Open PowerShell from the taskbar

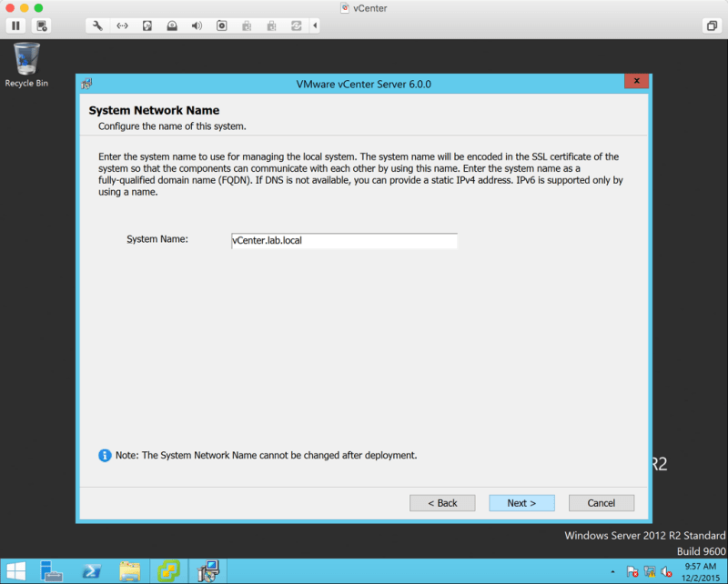(91, 571)
